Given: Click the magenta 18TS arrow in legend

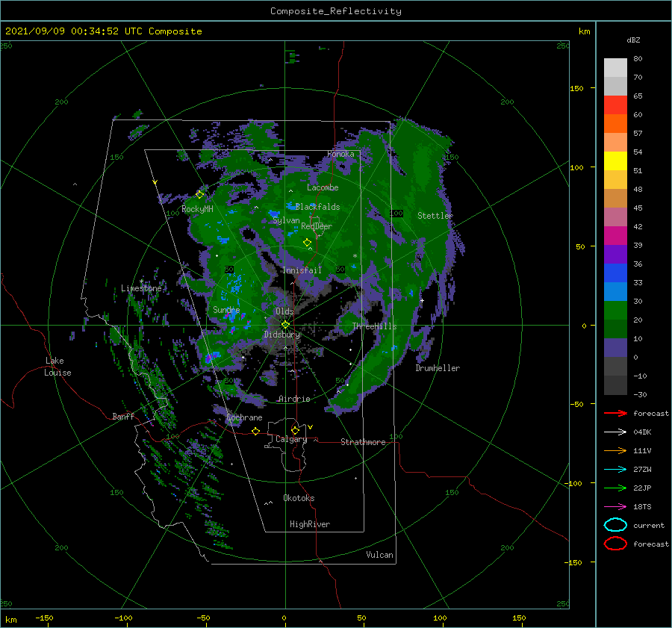Looking at the screenshot, I should click(x=615, y=507).
